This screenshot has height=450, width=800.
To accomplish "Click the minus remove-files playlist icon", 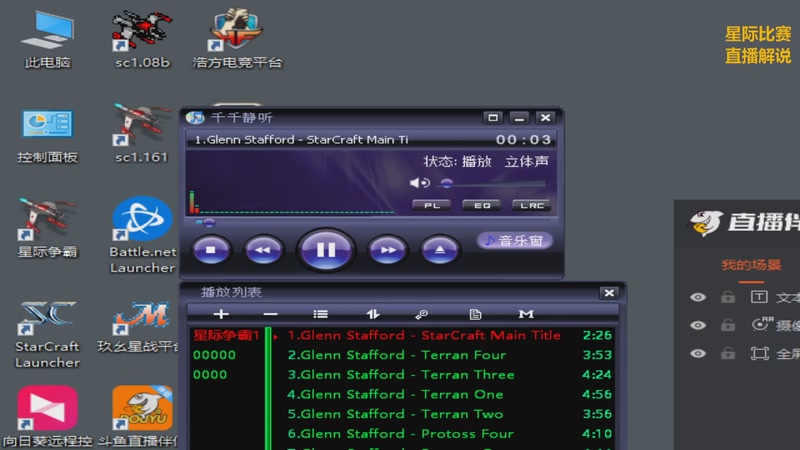I will coord(270,314).
